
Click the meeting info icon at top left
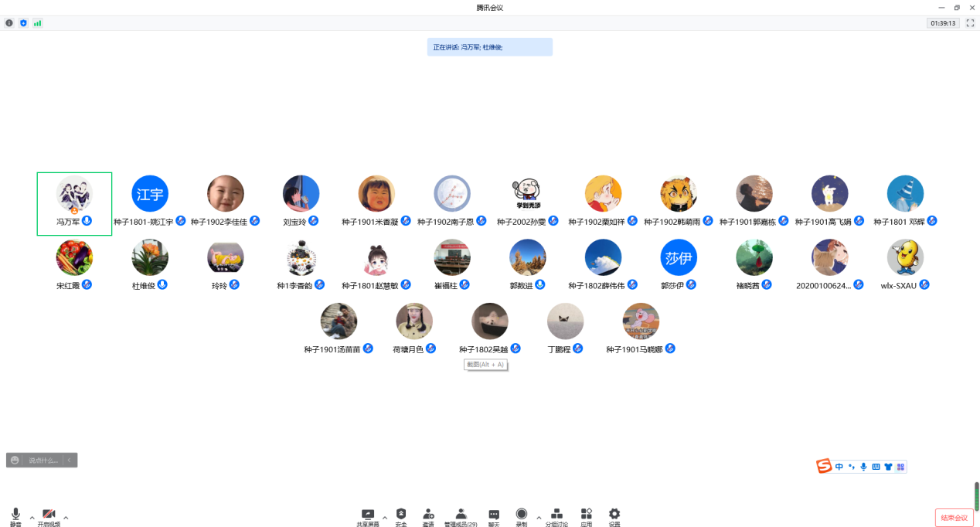click(9, 23)
